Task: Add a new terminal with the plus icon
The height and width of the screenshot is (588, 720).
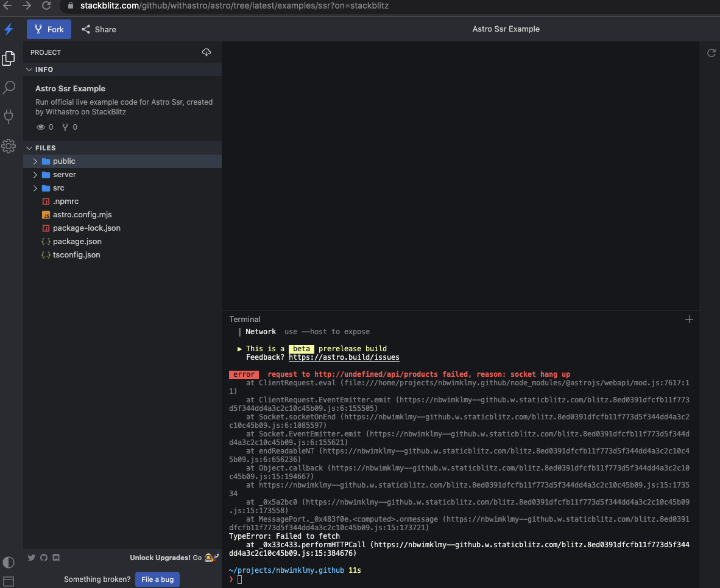Action: click(x=689, y=319)
